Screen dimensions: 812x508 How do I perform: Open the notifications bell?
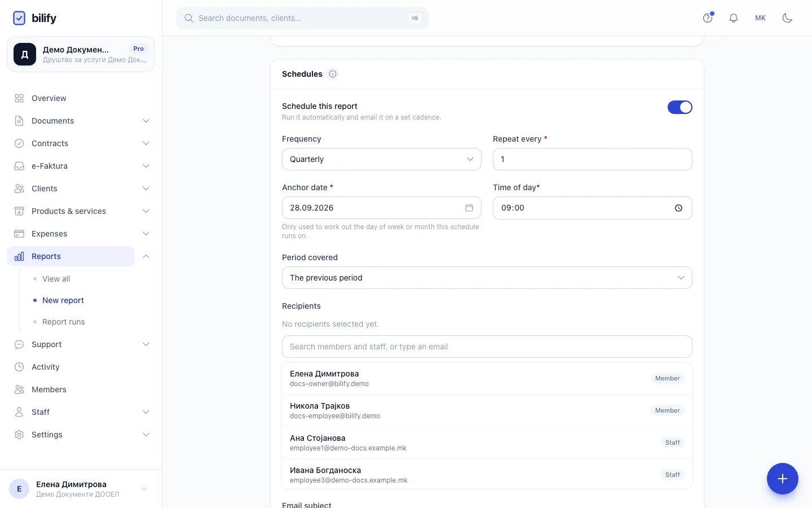(734, 18)
